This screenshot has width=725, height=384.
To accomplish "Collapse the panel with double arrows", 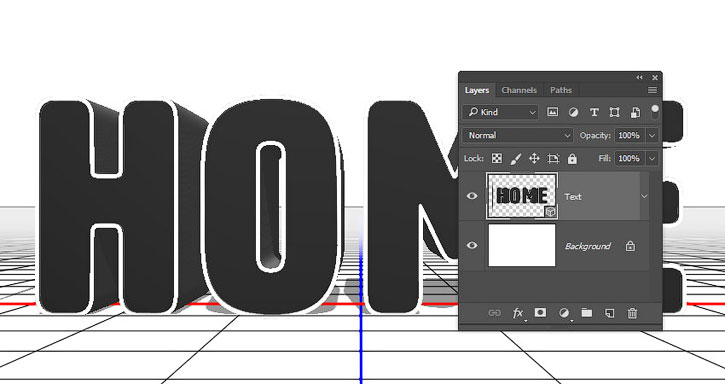I will pyautogui.click(x=639, y=77).
